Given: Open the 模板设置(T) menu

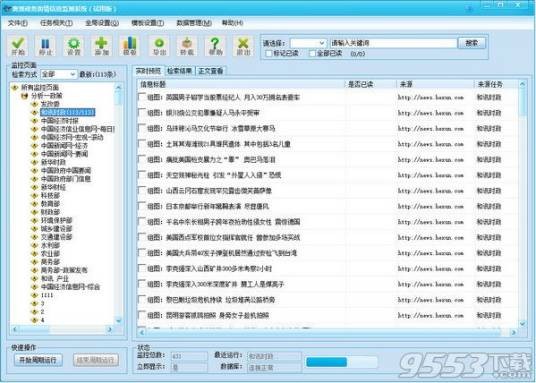Looking at the screenshot, I should [148, 23].
